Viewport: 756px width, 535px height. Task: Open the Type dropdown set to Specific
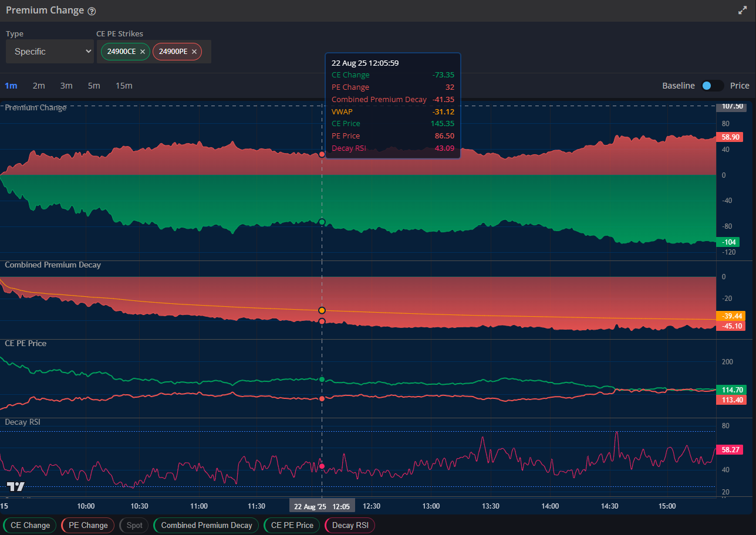point(50,52)
